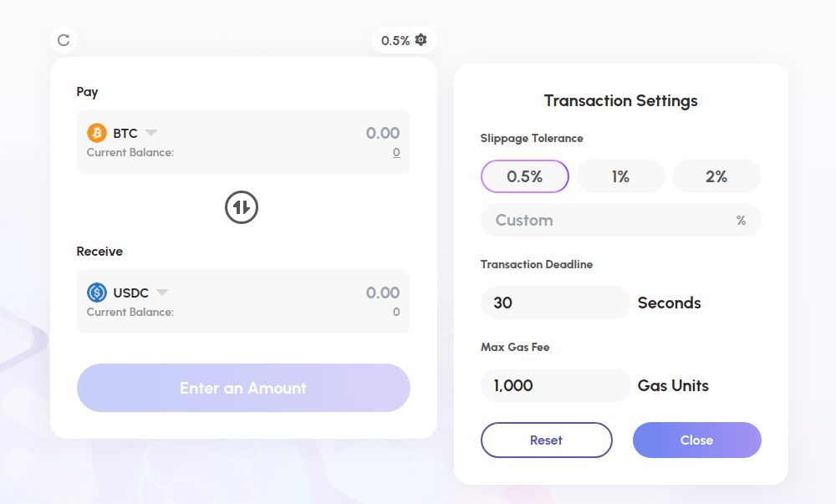Viewport: 836px width, 504px height.
Task: Choose 2% slippage tolerance
Action: 716,176
